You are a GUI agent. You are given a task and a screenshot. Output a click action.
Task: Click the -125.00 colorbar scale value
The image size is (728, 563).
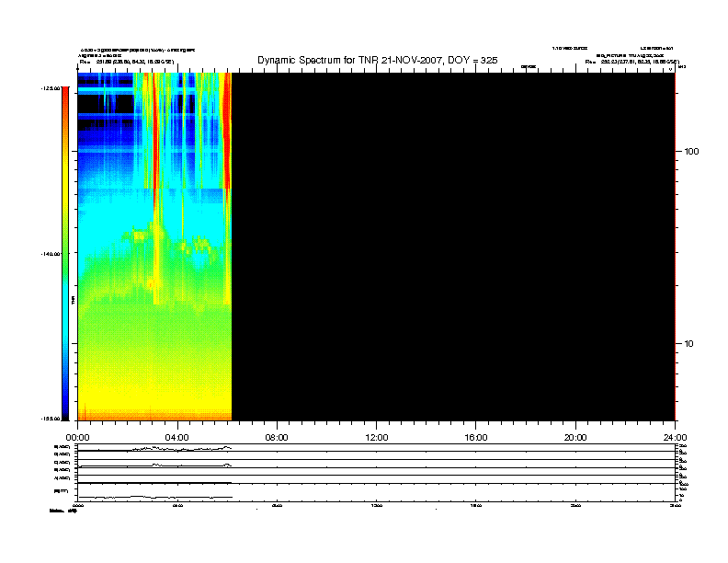point(51,87)
